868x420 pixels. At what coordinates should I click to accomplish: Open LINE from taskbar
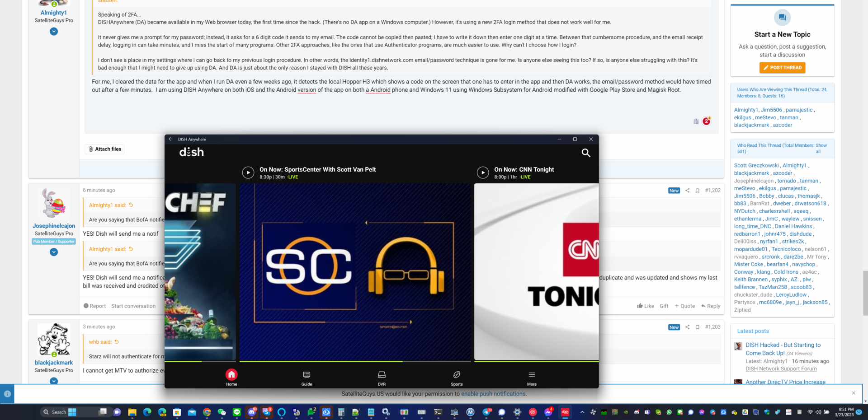[x=236, y=412]
